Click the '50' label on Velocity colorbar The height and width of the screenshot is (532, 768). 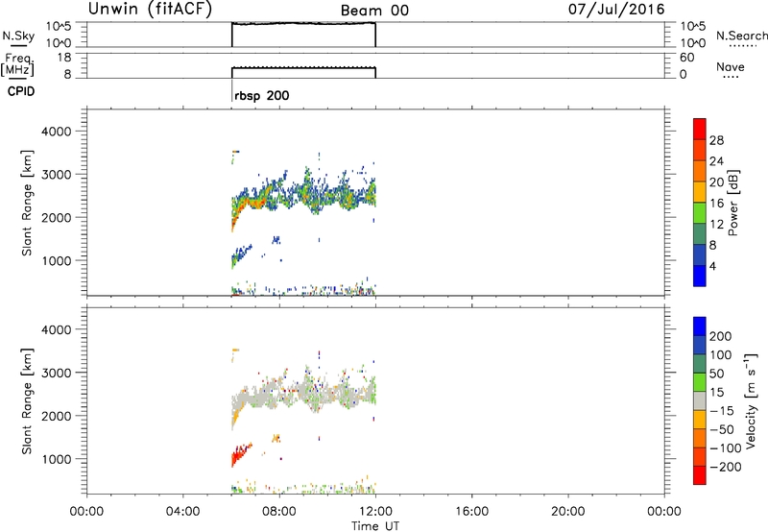[716, 374]
